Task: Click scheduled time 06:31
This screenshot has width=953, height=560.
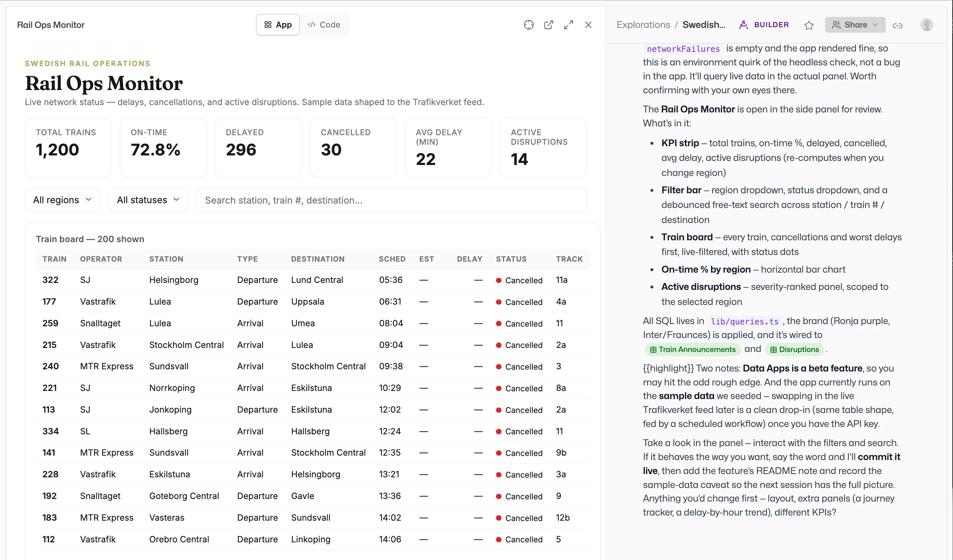Action: 390,302
